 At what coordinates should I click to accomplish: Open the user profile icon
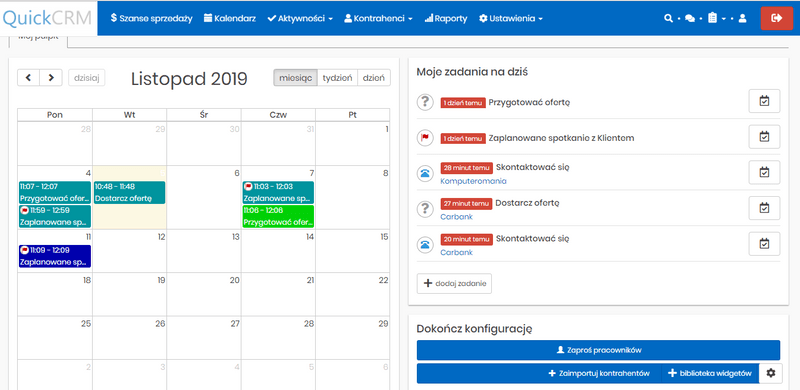pos(742,18)
